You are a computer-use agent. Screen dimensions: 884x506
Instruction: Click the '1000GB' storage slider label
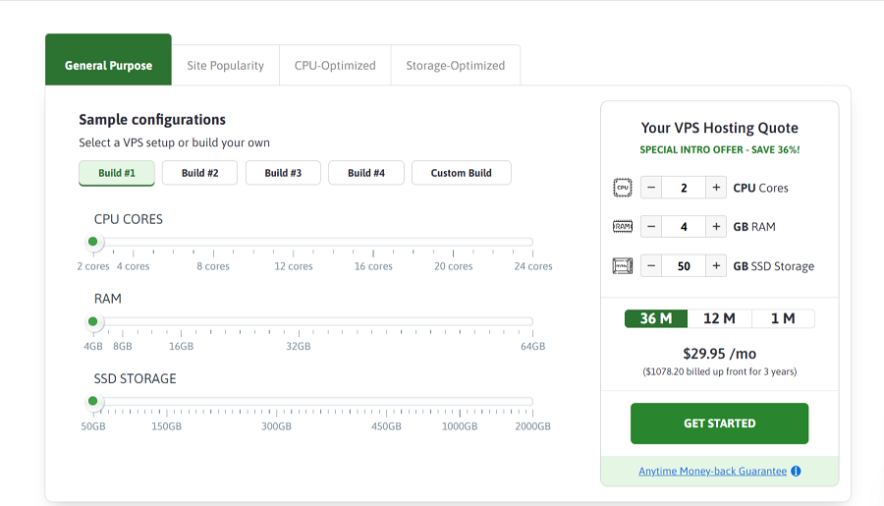(459, 426)
